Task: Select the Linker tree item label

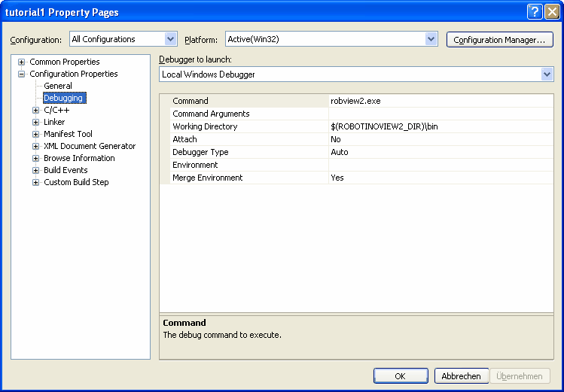Action: tap(54, 122)
